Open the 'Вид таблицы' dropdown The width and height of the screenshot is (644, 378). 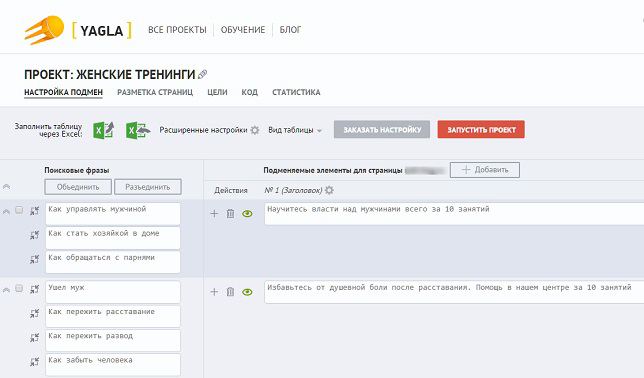click(x=295, y=130)
